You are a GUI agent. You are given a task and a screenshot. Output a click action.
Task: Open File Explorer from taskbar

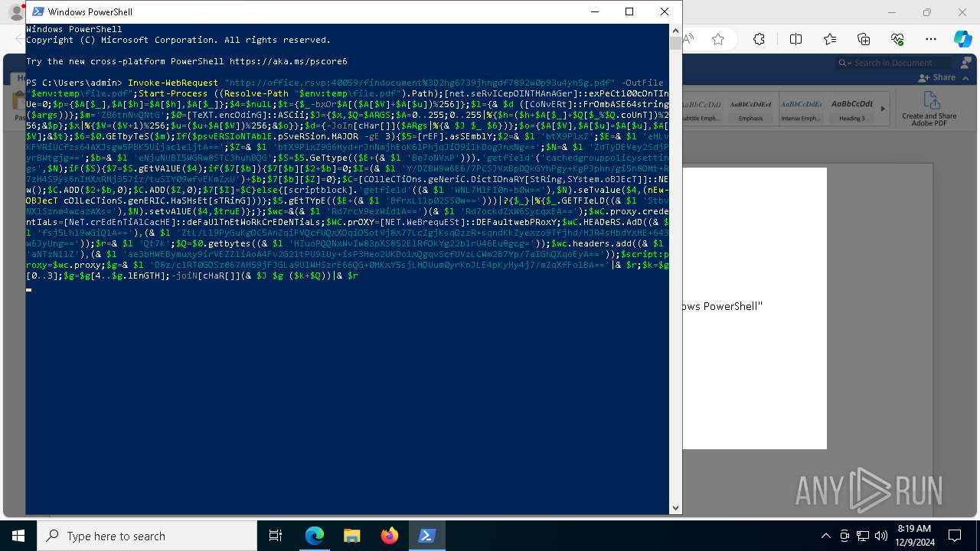point(351,536)
